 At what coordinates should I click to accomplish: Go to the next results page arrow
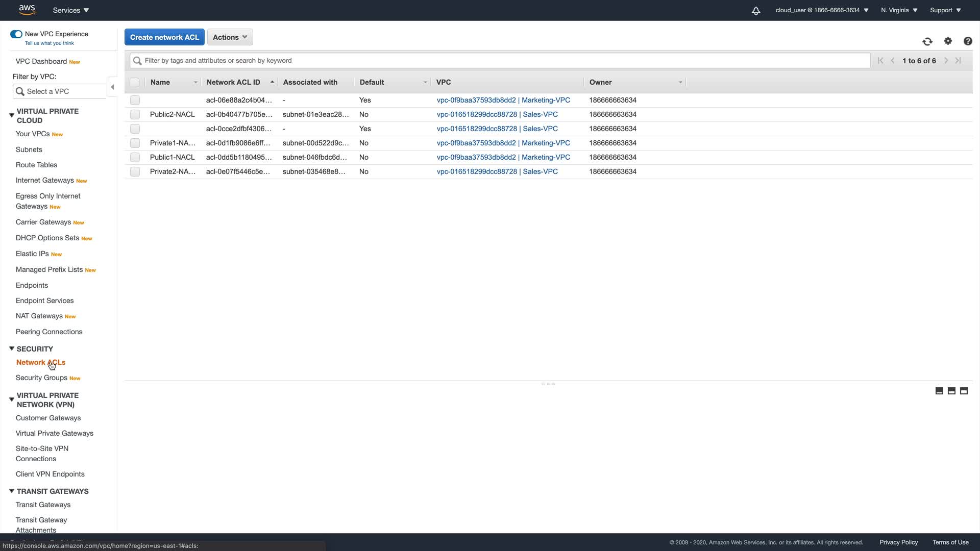(x=946, y=61)
